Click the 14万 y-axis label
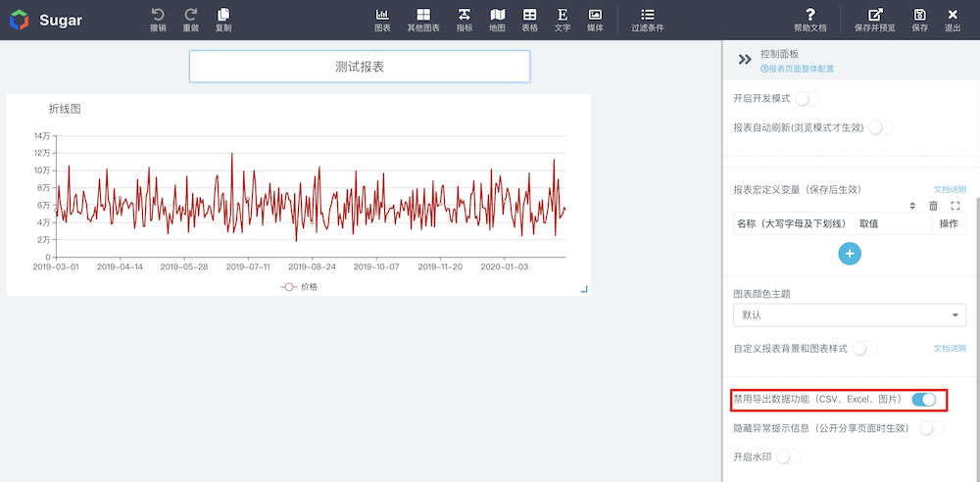Image resolution: width=980 pixels, height=482 pixels. (x=42, y=135)
